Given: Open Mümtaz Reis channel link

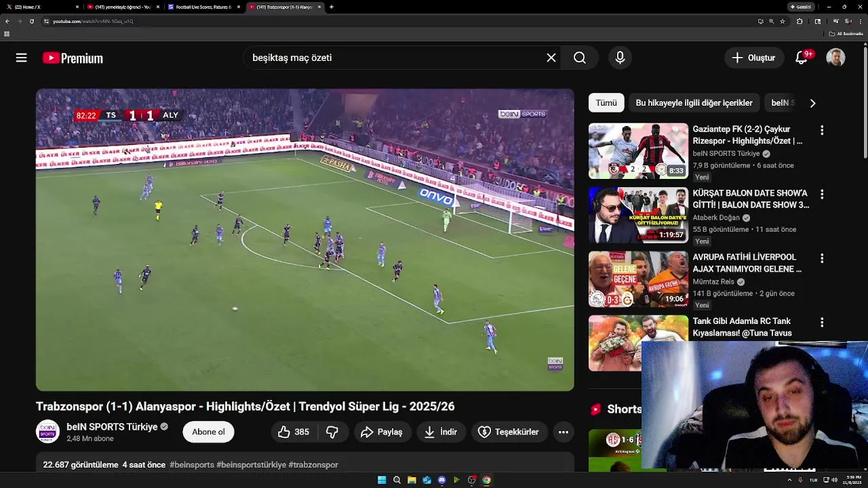Looking at the screenshot, I should pos(713,282).
